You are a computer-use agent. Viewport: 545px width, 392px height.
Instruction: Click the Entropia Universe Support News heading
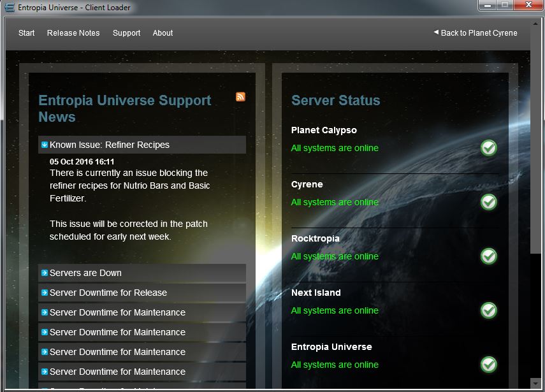pyautogui.click(x=125, y=108)
